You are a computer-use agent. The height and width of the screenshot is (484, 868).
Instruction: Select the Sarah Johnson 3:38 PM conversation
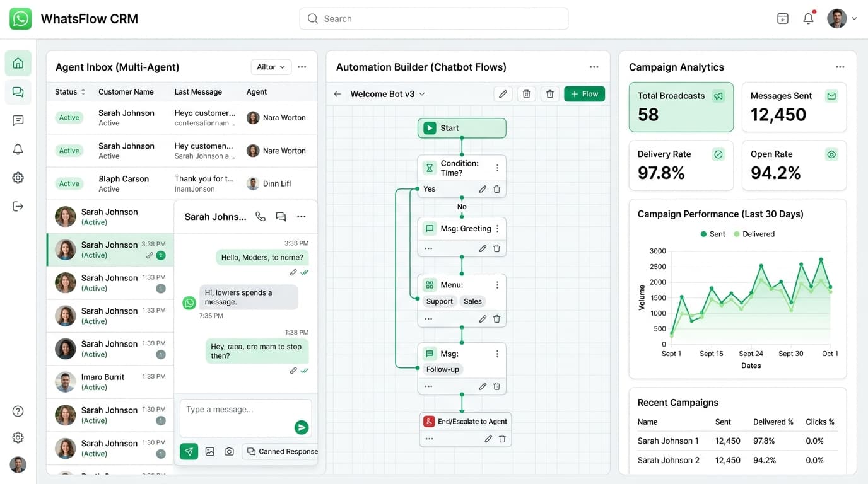[110, 250]
